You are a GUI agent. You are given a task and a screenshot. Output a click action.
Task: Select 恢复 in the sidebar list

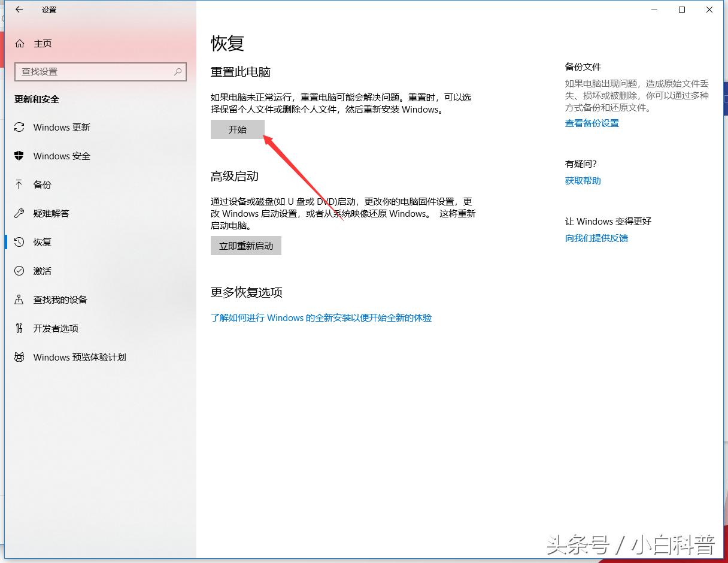point(42,242)
